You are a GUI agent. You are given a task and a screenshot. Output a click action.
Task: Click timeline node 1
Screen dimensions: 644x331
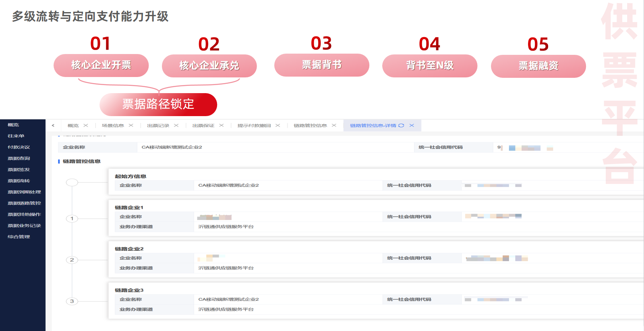point(72,219)
